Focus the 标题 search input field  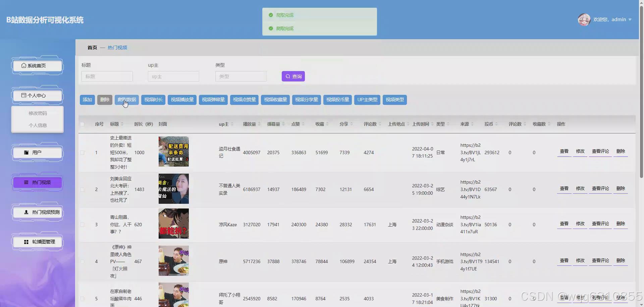(x=107, y=76)
